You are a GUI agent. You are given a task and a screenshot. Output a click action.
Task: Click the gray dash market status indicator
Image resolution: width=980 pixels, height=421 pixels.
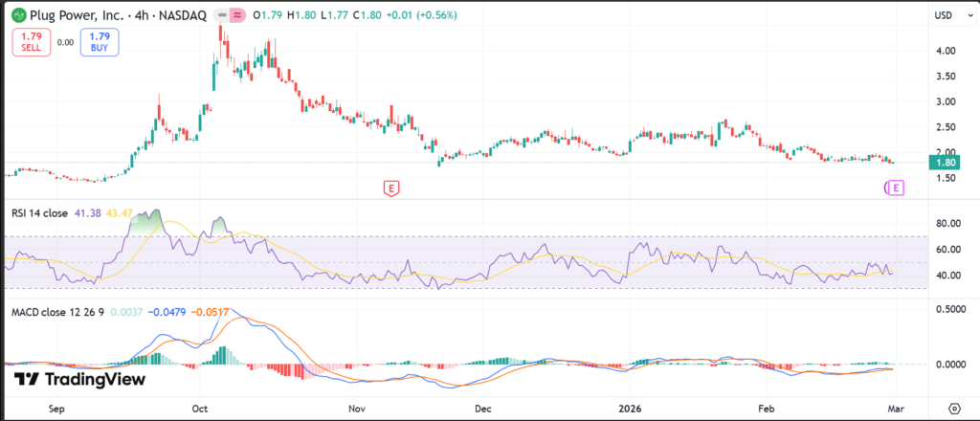pos(219,15)
